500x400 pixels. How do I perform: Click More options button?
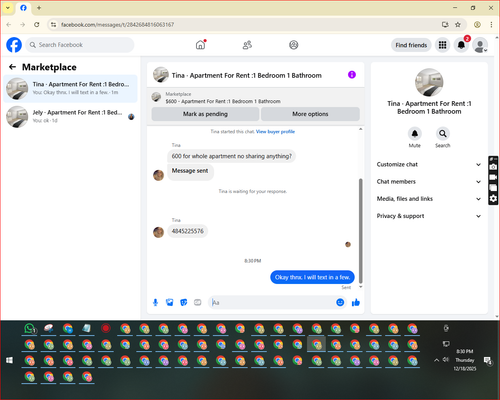(x=310, y=114)
